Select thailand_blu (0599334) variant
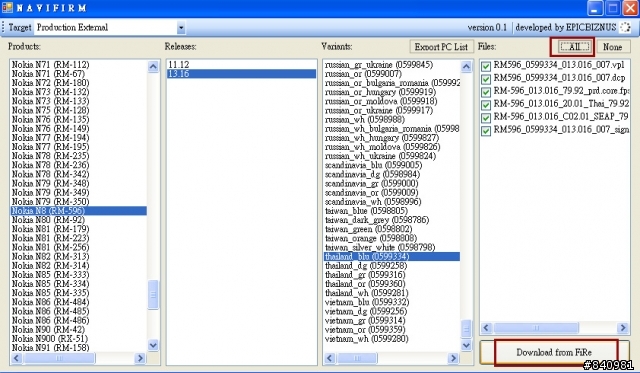This screenshot has height=373, width=640. pos(392,256)
